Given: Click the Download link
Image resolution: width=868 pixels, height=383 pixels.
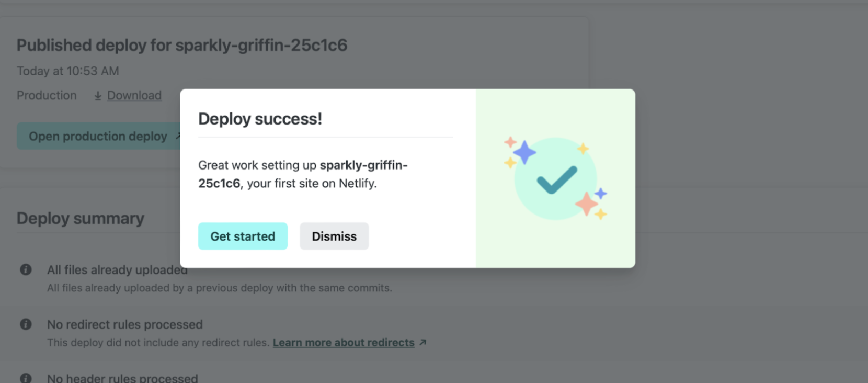Looking at the screenshot, I should pyautogui.click(x=134, y=95).
